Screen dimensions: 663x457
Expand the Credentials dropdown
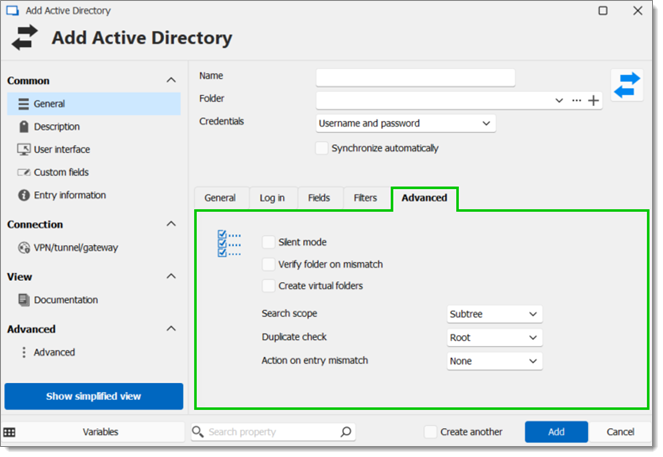point(405,123)
